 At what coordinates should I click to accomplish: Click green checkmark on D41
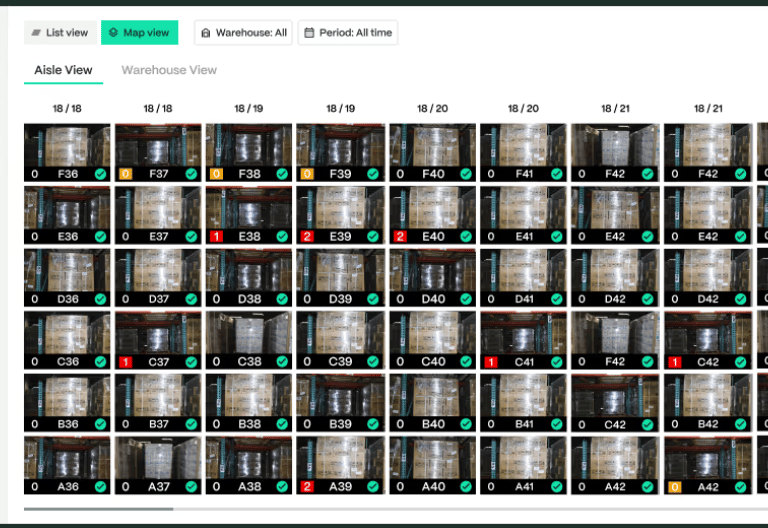[x=557, y=299]
